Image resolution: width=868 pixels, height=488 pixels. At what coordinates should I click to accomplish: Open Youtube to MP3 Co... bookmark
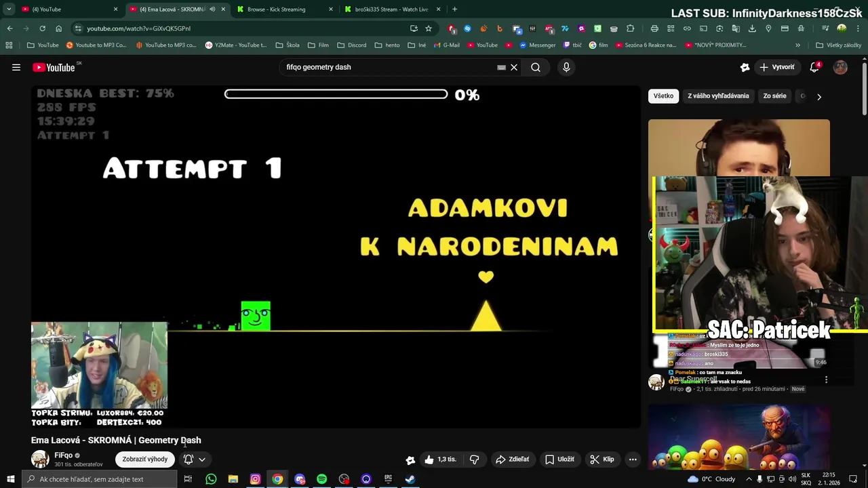(96, 45)
